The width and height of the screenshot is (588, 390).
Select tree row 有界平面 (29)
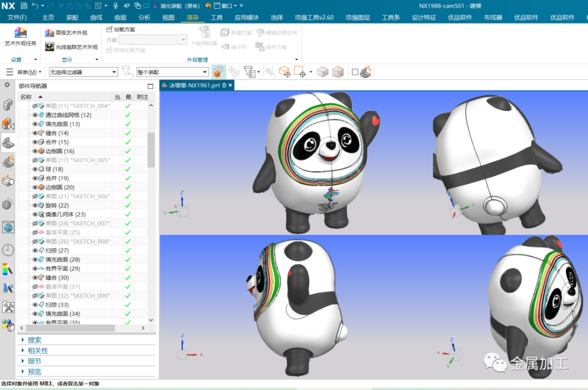[x=62, y=268]
